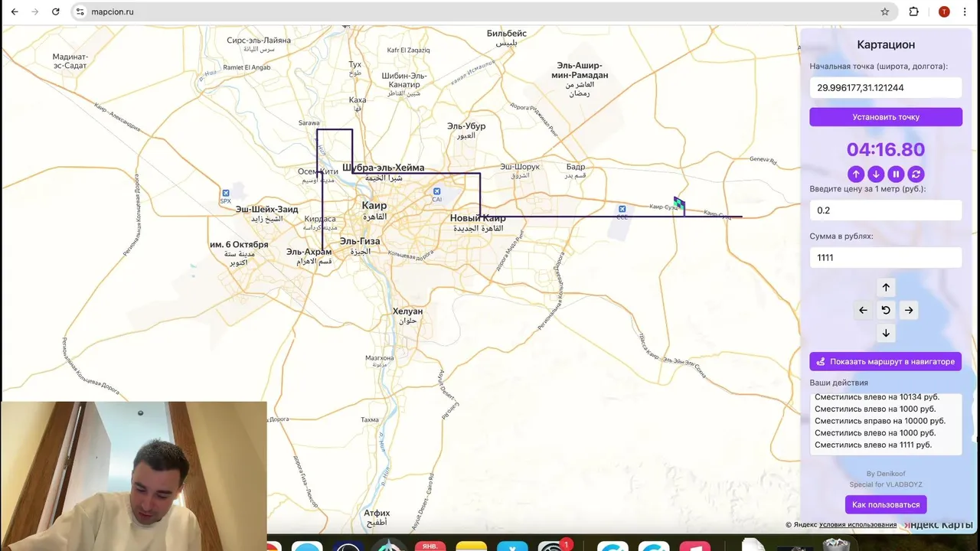Click the Установить точку button
980x551 pixels.
point(886,117)
